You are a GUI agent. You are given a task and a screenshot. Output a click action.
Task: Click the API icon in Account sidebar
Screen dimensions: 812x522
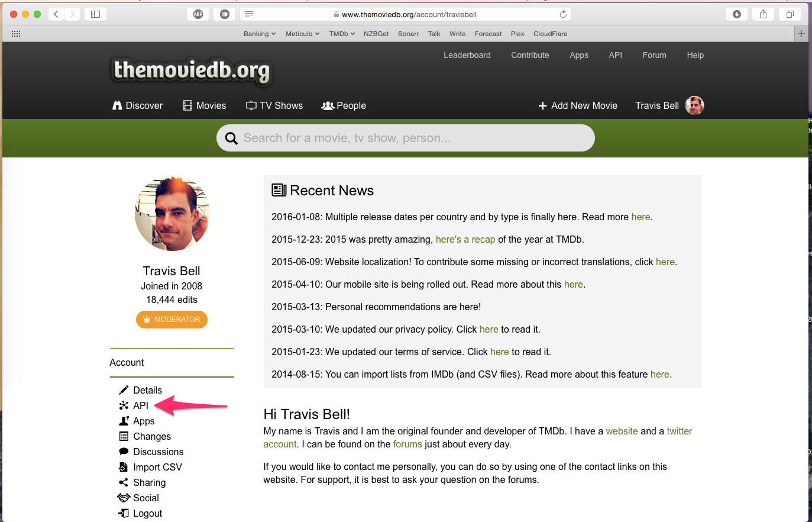pos(124,405)
